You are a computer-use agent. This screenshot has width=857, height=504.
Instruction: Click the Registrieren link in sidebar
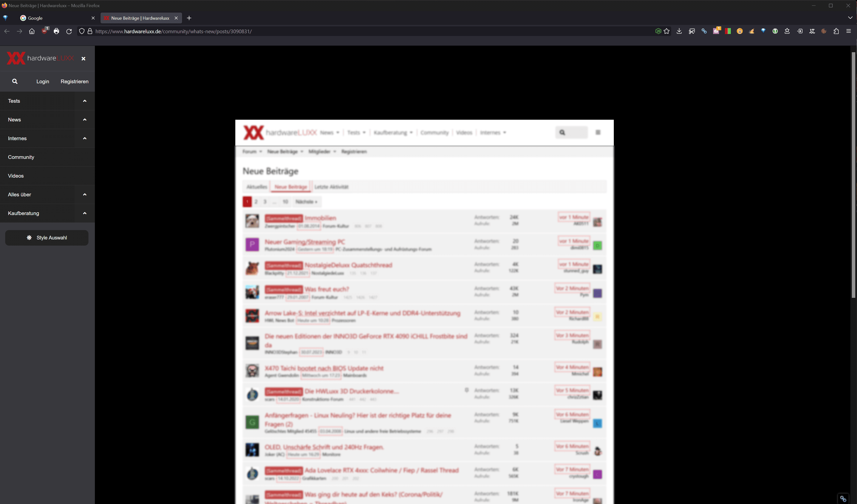click(74, 81)
